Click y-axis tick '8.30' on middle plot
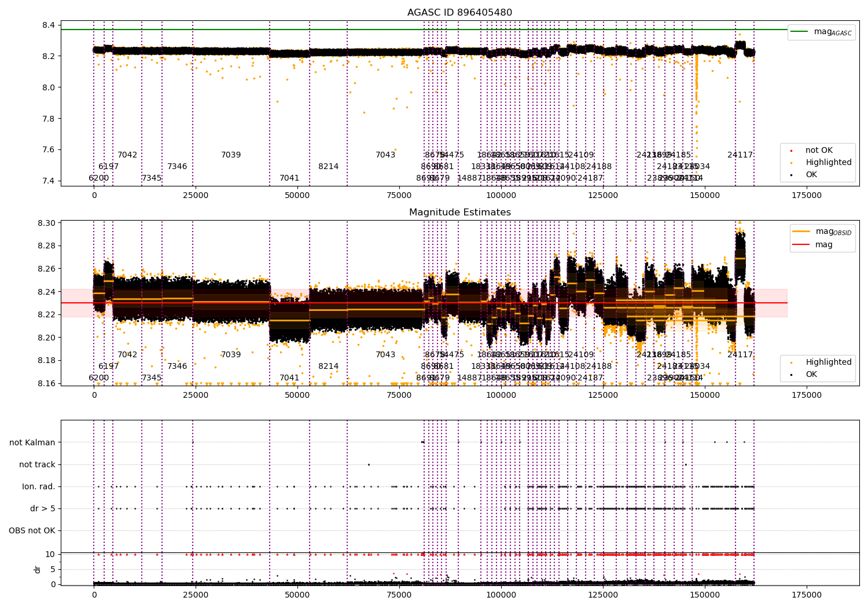The width and height of the screenshot is (868, 608). click(x=46, y=223)
